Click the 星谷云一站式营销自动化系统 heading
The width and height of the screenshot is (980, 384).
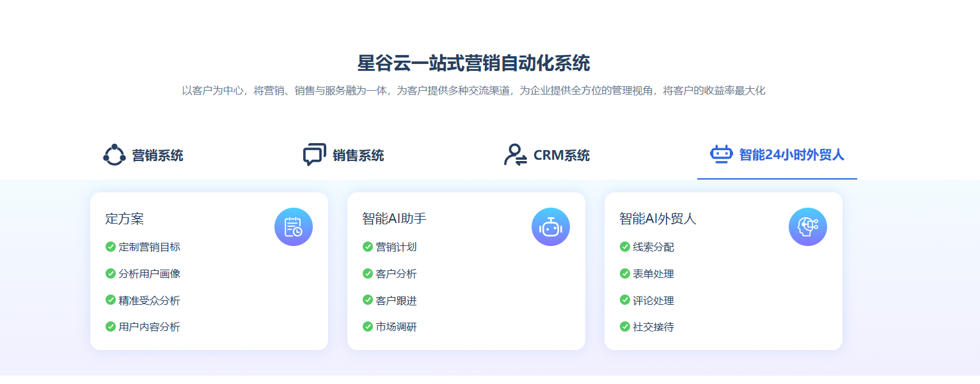pyautogui.click(x=473, y=63)
